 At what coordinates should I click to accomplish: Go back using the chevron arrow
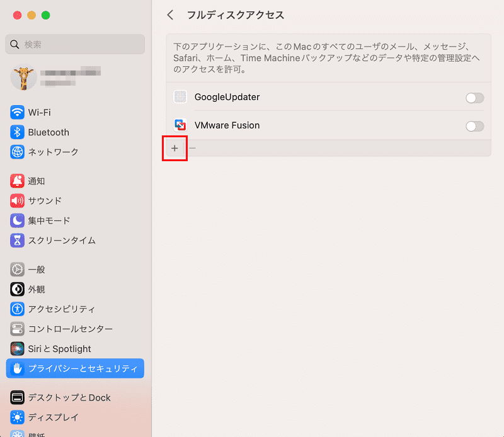pyautogui.click(x=170, y=15)
